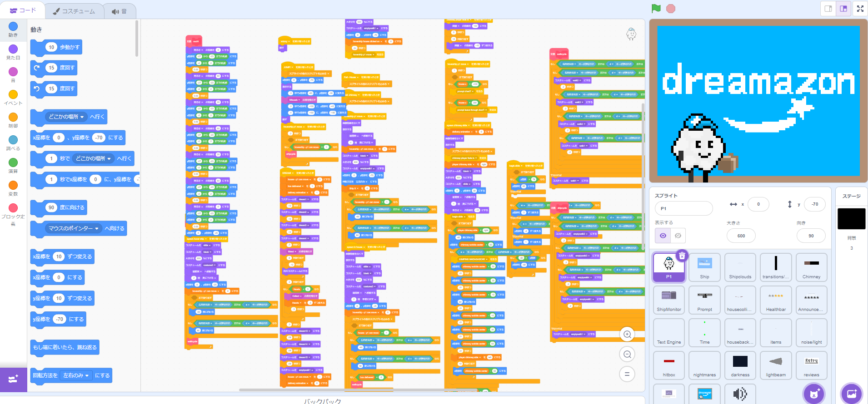Screen dimensions: 868x404
Task: Switch to the small stage layout
Action: (828, 9)
